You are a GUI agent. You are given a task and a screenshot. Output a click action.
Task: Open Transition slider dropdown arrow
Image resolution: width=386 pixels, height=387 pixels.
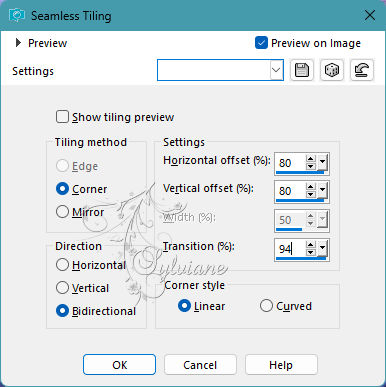[322, 248]
